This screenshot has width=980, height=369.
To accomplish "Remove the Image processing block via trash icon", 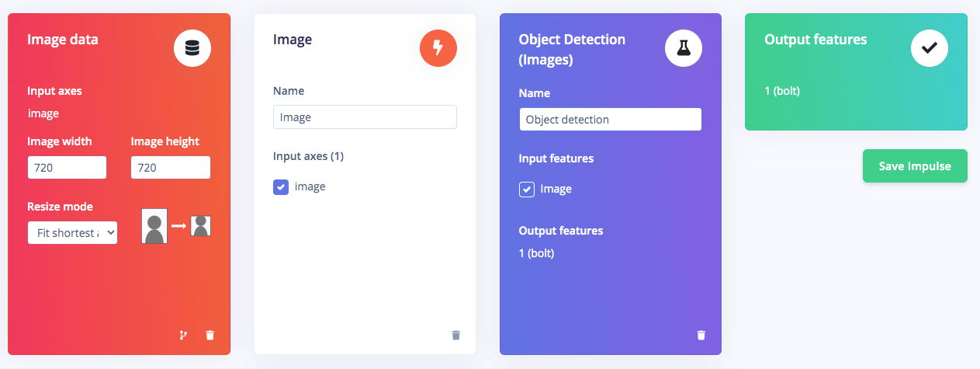I will pyautogui.click(x=455, y=336).
